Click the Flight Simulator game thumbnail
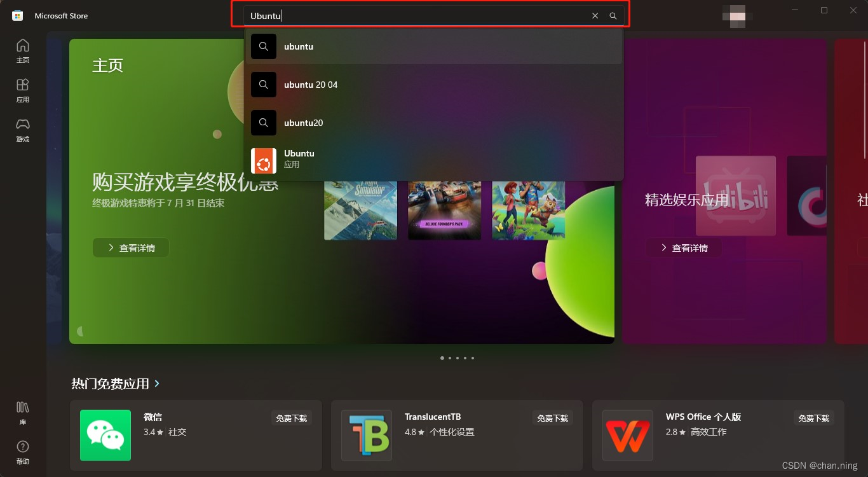868x477 pixels. (x=361, y=211)
